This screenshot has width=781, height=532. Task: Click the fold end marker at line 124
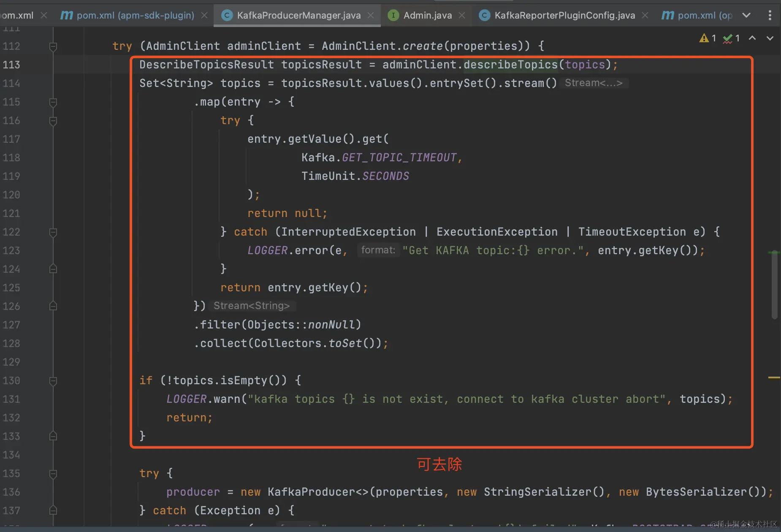pyautogui.click(x=53, y=269)
